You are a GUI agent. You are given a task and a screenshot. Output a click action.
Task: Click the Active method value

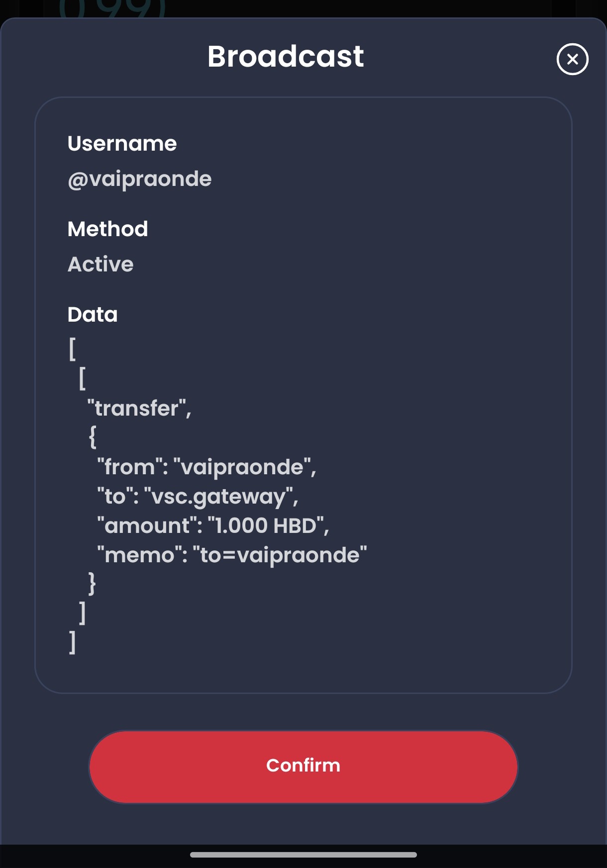click(101, 264)
